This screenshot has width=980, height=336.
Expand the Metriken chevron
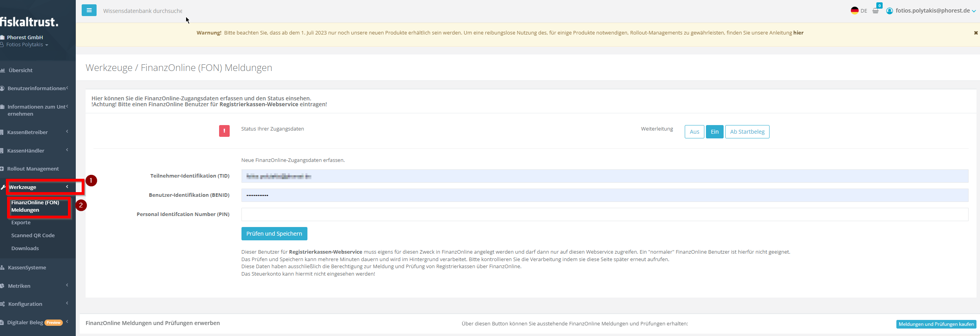pyautogui.click(x=68, y=285)
